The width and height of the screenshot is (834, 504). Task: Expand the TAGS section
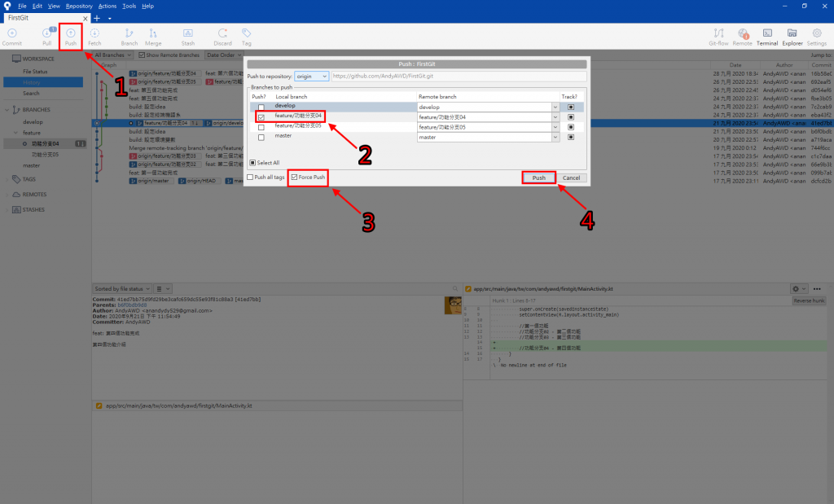click(7, 179)
